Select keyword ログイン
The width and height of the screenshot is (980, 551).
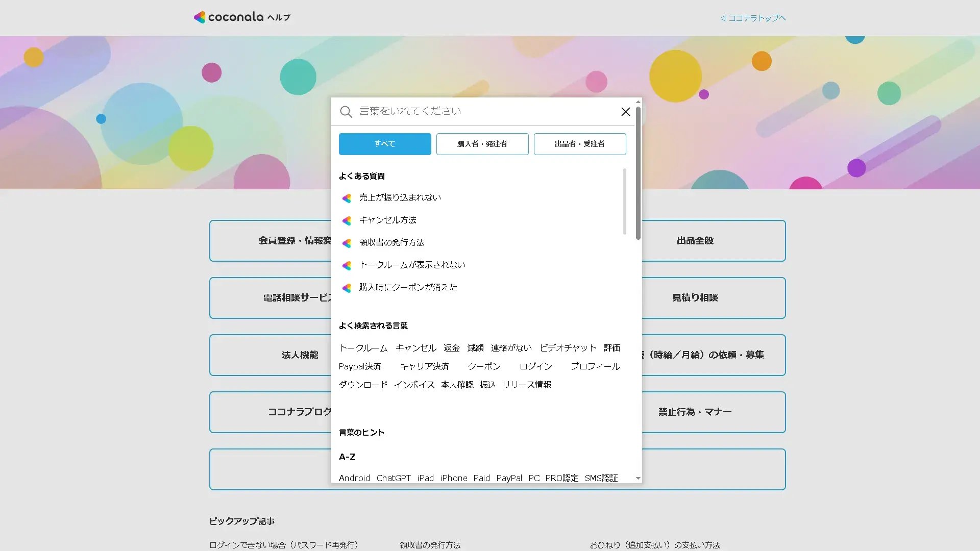pyautogui.click(x=535, y=366)
